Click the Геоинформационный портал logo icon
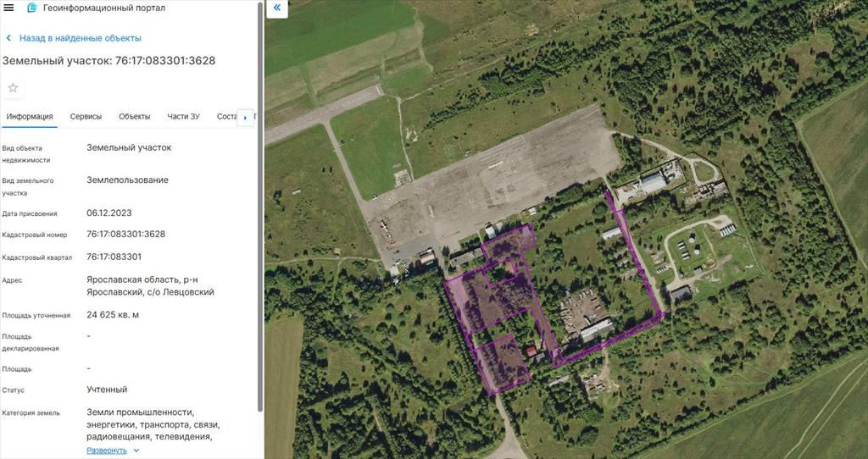Image resolution: width=868 pixels, height=459 pixels. (x=33, y=8)
